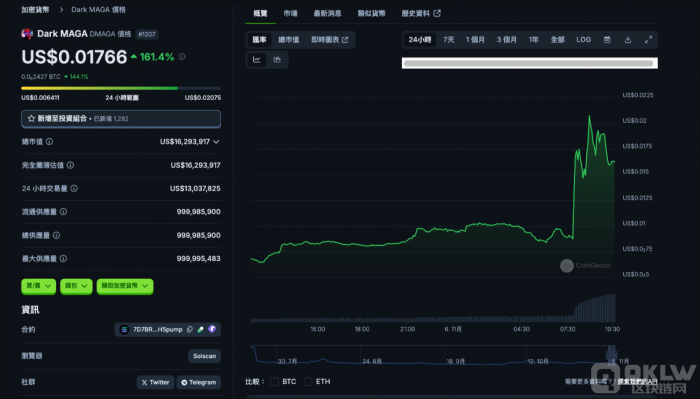Screen dimensions: 700x399
Task: Open the Twitter community link
Action: 155,382
